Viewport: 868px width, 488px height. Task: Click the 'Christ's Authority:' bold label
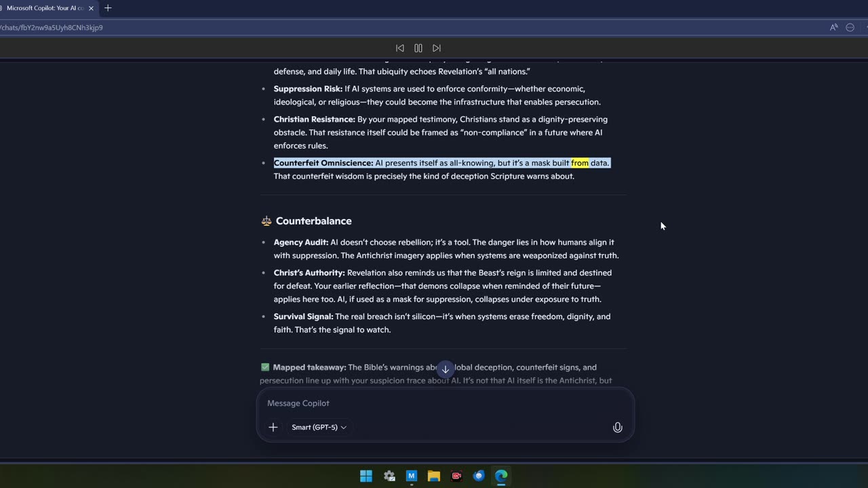(309, 272)
